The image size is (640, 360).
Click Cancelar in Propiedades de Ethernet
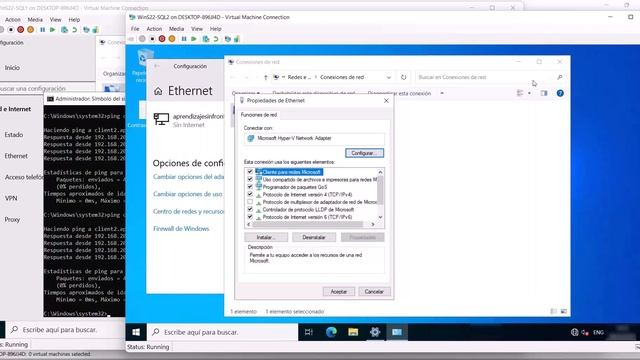(x=374, y=291)
